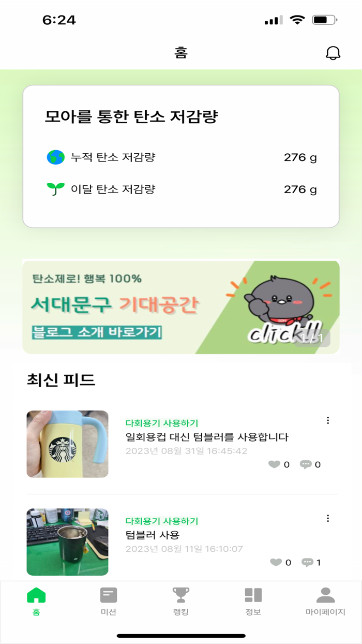Open comment view of the first feed post
The width and height of the screenshot is (362, 644).
tap(305, 464)
